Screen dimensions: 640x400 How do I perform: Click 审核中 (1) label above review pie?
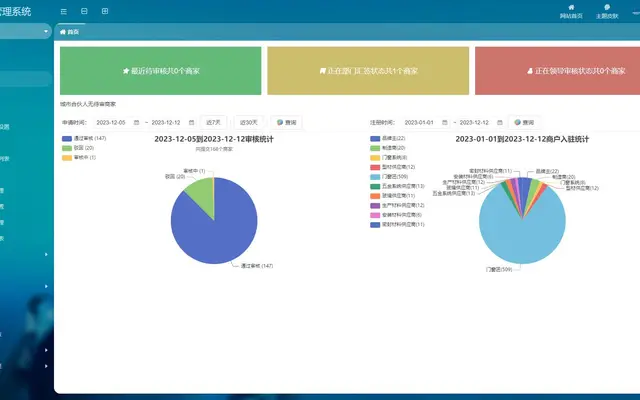[x=194, y=171]
